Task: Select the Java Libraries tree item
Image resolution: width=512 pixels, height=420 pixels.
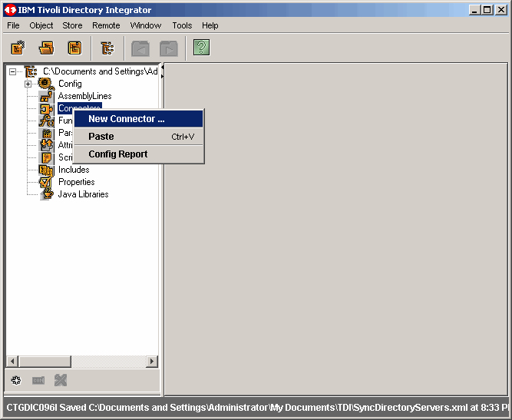Action: [x=83, y=194]
